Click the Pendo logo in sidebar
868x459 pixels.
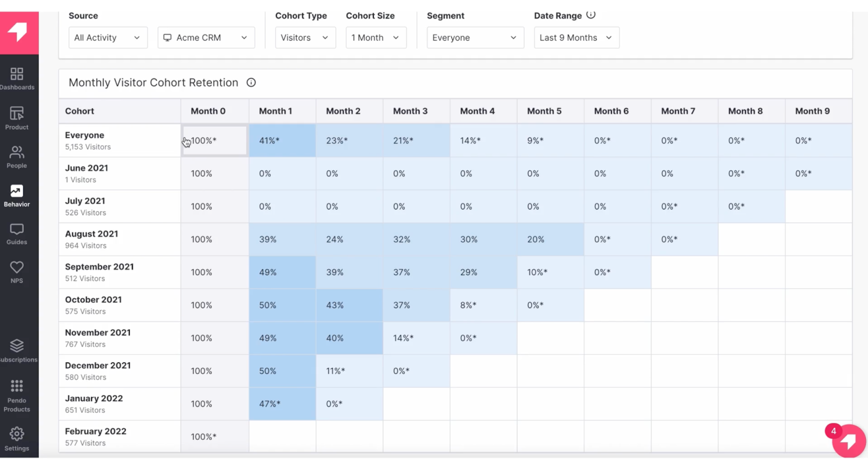[x=19, y=33]
